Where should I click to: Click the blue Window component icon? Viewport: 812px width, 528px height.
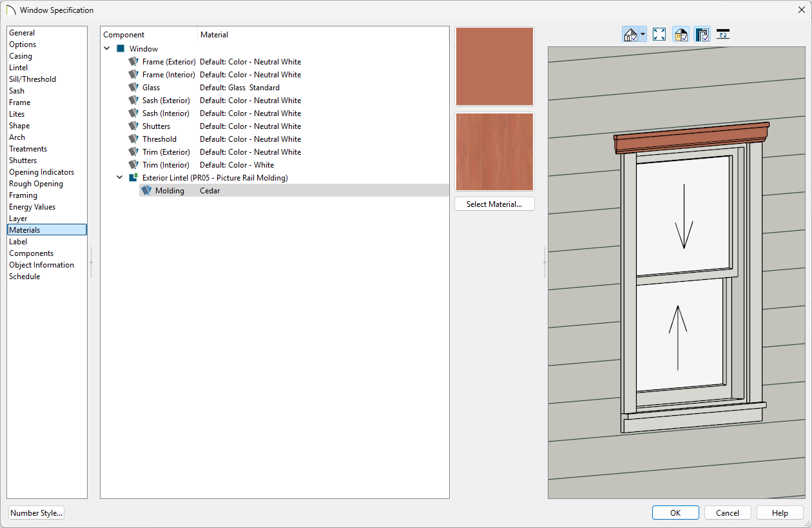click(x=121, y=49)
